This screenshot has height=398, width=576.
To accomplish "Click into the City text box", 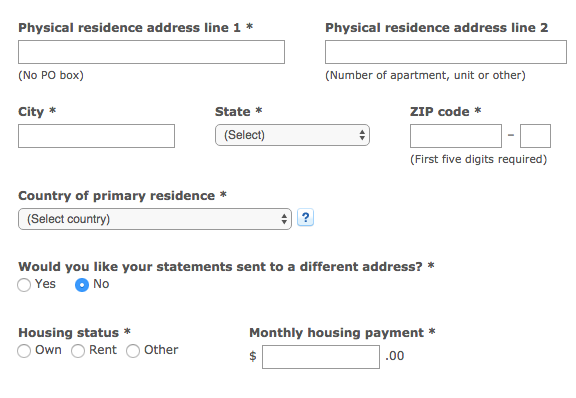I will click(96, 136).
